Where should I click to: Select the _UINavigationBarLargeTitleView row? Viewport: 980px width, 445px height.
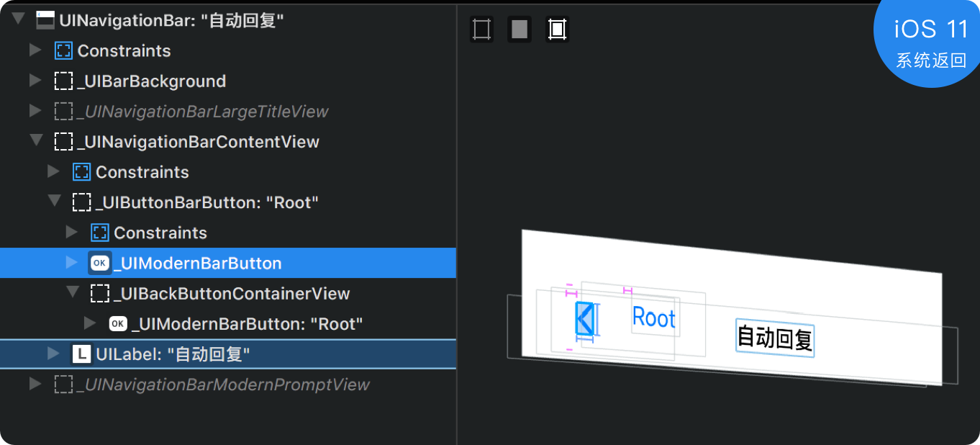pyautogui.click(x=228, y=111)
